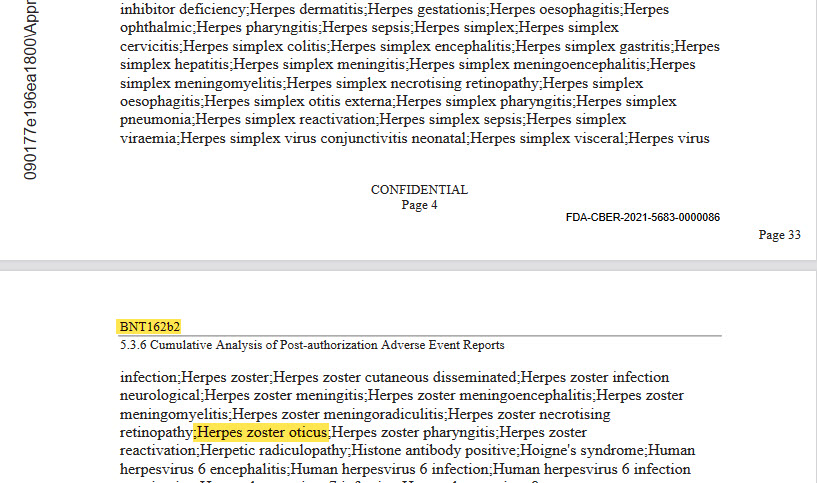Click 'Herpes simplex reactivation' phrase
The height and width of the screenshot is (483, 817).
click(x=285, y=120)
